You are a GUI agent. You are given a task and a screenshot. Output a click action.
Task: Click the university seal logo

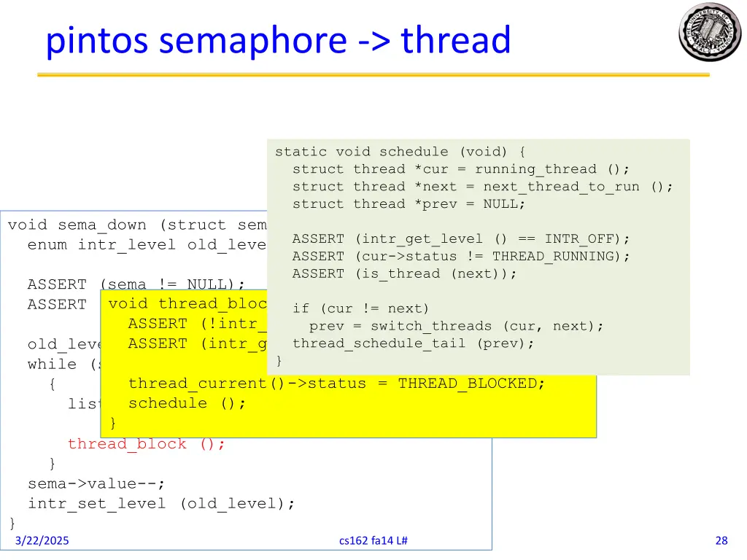[x=708, y=33]
